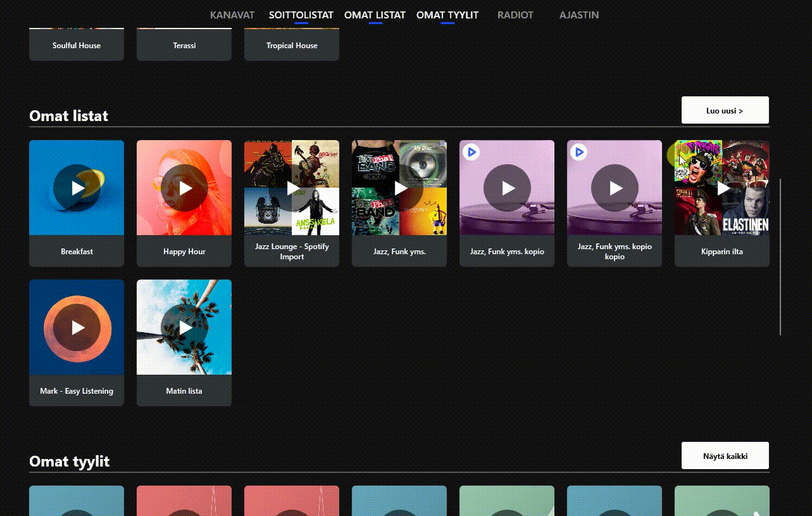The image size is (812, 516).
Task: Play the Mark - Easy Listening list
Action: [x=77, y=327]
